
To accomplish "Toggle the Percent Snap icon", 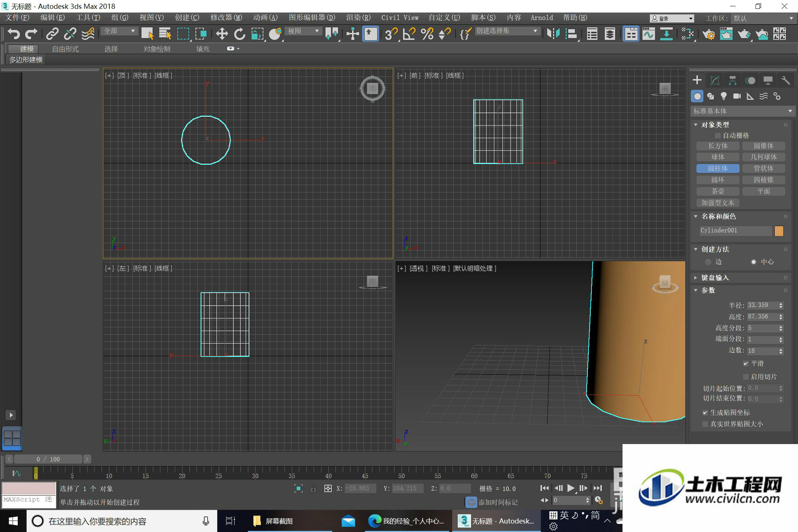I will (x=427, y=34).
